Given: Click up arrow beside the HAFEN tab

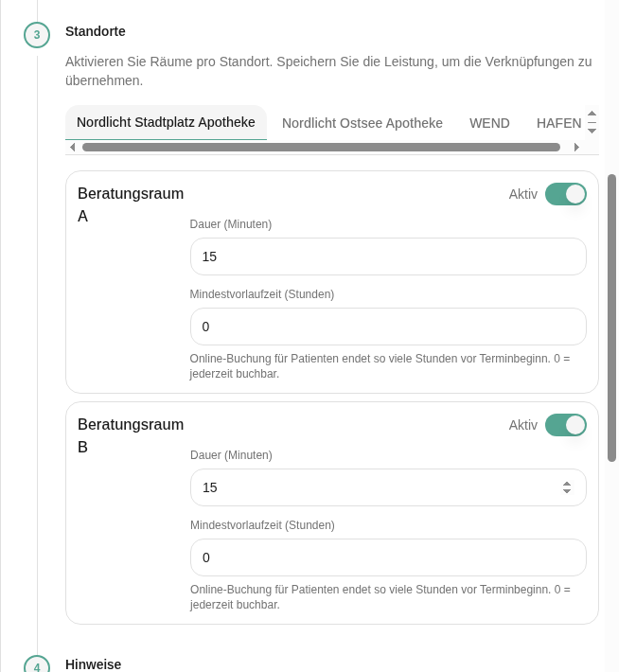Looking at the screenshot, I should coord(592,114).
